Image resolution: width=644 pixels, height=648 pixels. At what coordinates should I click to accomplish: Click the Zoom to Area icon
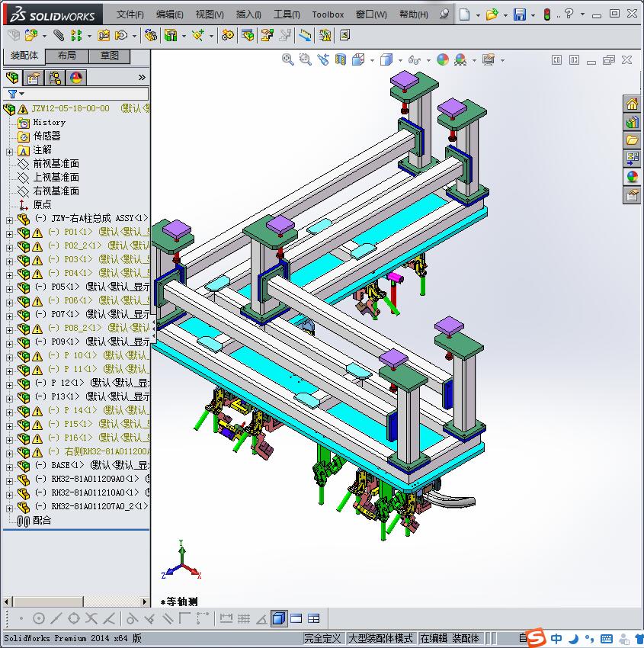click(306, 60)
